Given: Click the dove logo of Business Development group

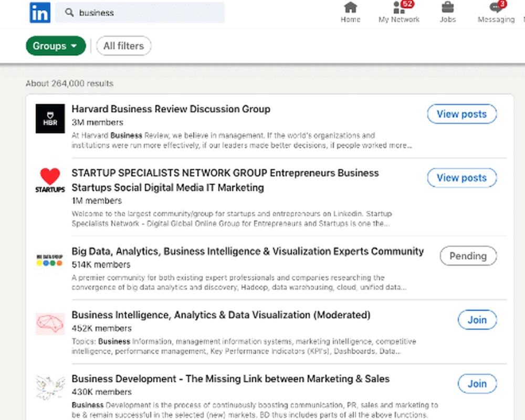Looking at the screenshot, I should click(x=50, y=387).
